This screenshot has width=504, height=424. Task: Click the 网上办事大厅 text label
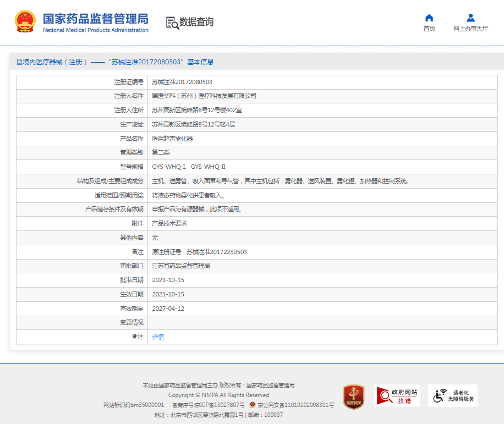click(470, 29)
